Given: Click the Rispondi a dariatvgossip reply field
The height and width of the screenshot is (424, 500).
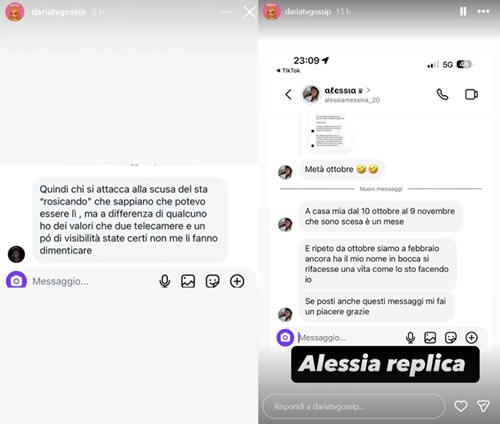Looking at the screenshot, I should point(354,406).
